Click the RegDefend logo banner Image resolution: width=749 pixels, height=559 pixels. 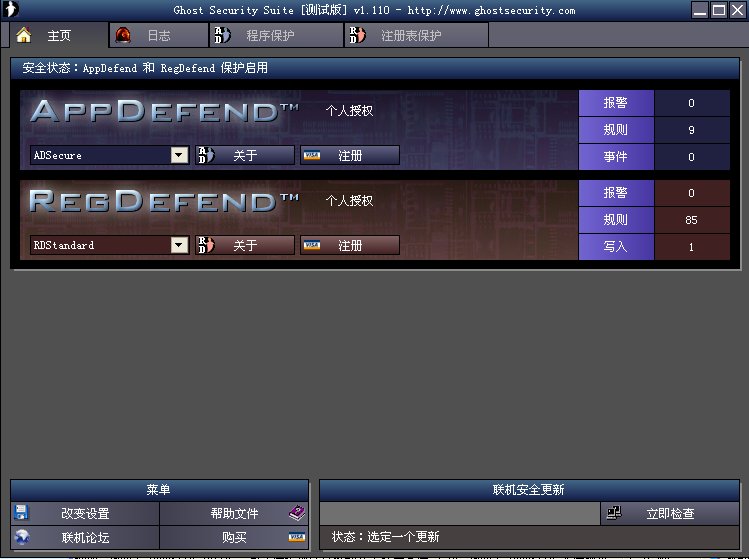pos(164,201)
